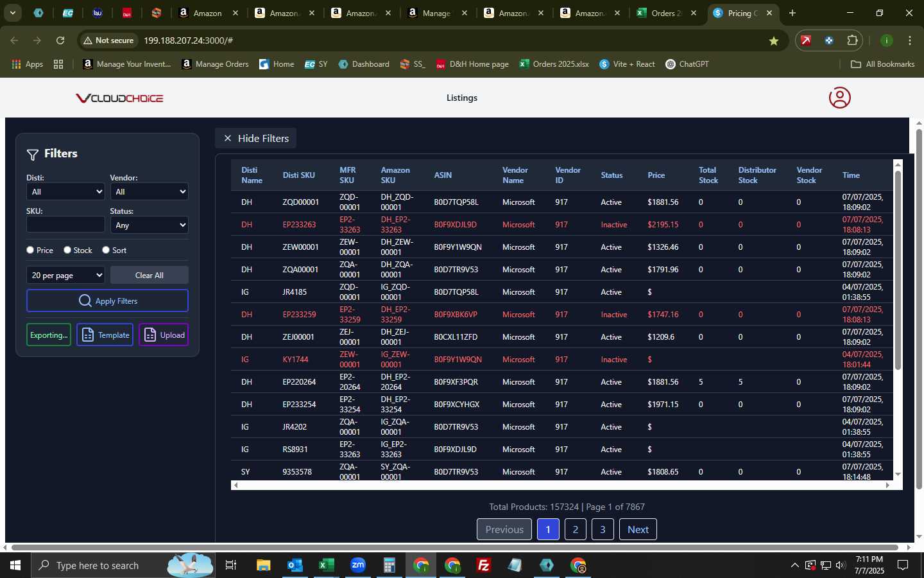The image size is (924, 578).
Task: Click Clear All button
Action: pos(149,275)
